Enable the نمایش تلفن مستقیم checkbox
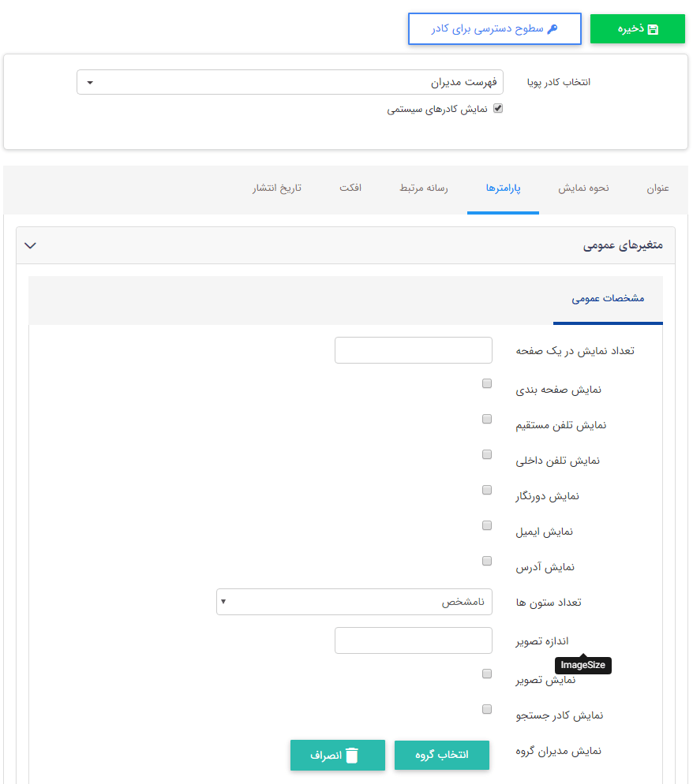The width and height of the screenshot is (693, 784). (x=487, y=418)
